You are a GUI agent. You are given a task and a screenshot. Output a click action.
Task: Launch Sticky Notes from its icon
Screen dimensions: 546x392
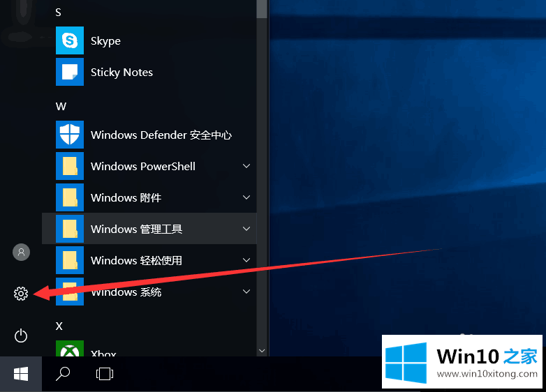click(70, 72)
